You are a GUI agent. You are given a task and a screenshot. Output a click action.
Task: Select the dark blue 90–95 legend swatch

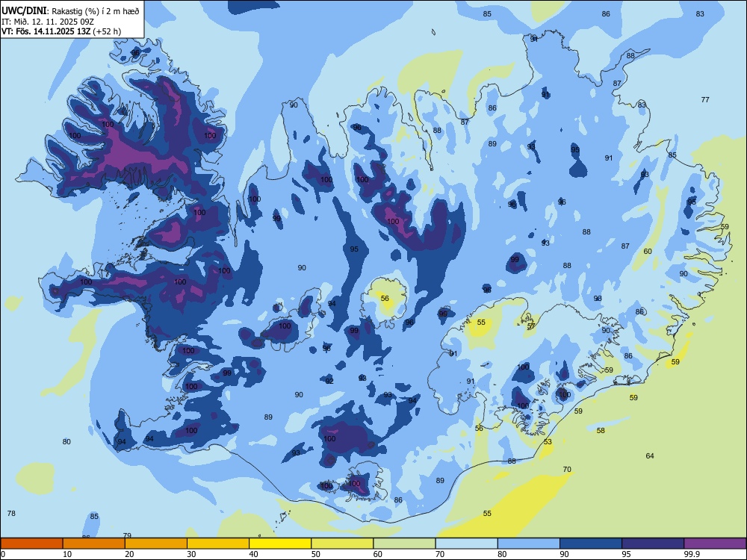tap(591, 544)
